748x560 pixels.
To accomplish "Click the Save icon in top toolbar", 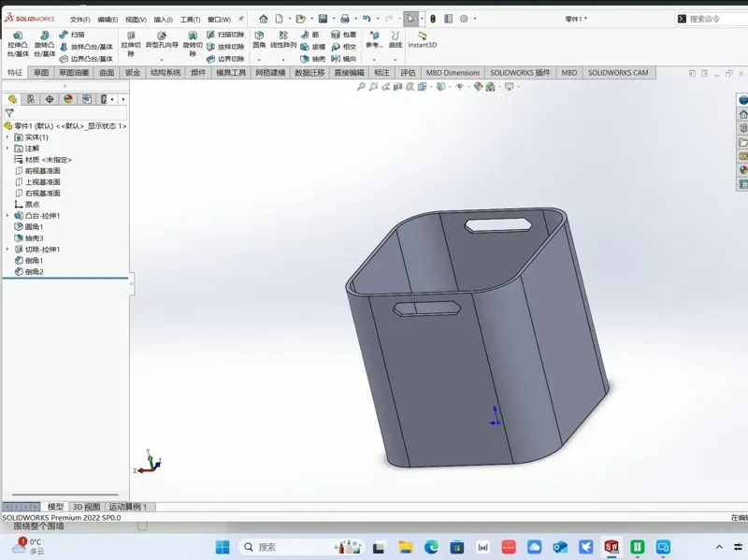I will tap(323, 19).
